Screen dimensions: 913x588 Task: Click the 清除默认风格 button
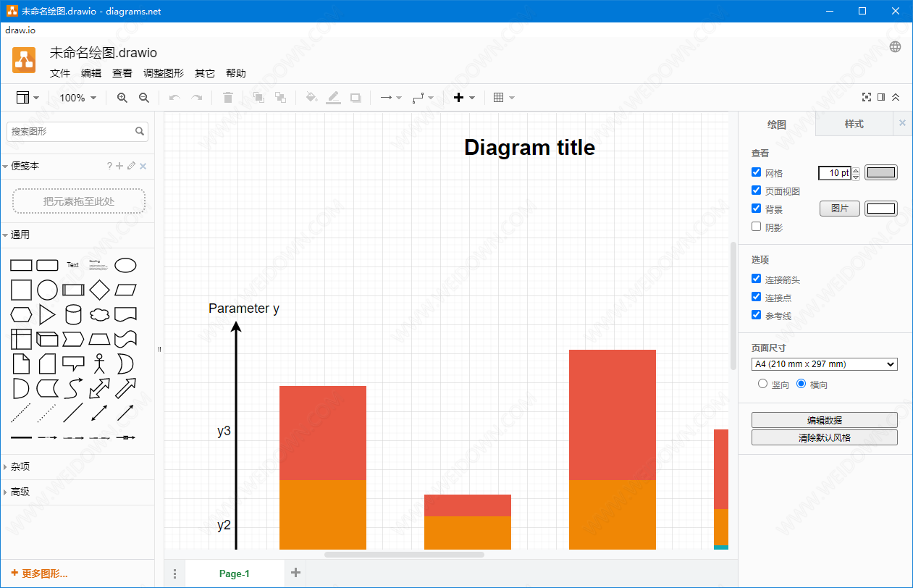tap(825, 437)
